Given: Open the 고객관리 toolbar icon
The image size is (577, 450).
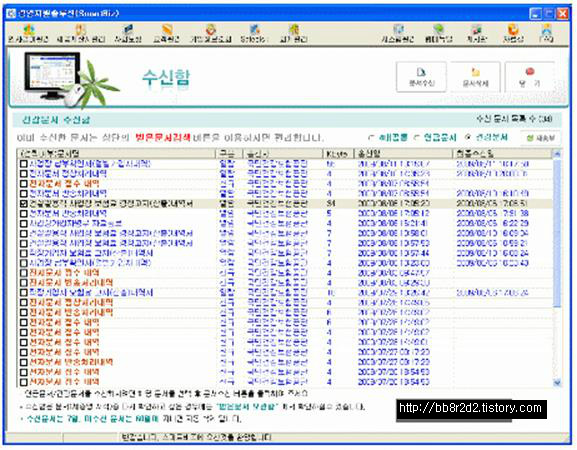Looking at the screenshot, I should coord(166,34).
